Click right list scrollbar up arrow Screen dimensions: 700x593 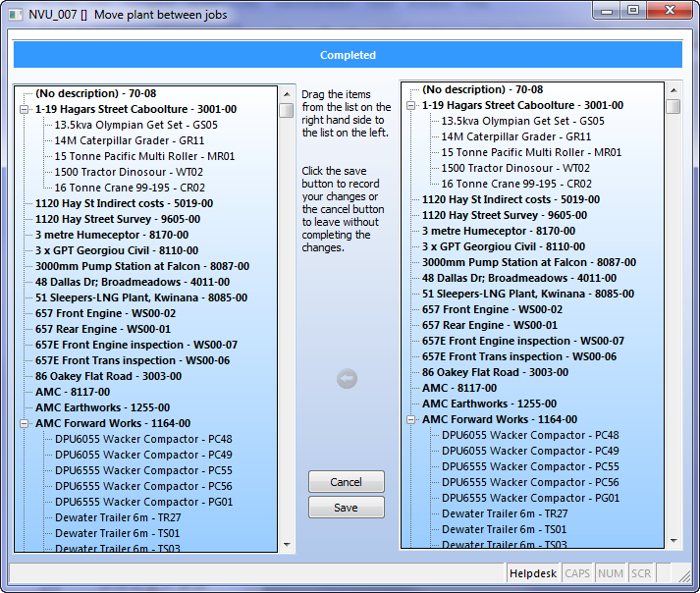(673, 90)
